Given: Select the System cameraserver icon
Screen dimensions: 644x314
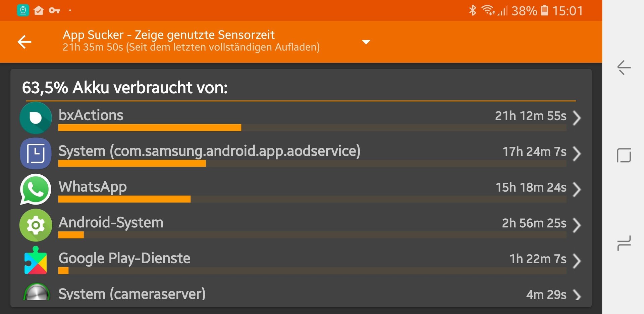Looking at the screenshot, I should (x=36, y=291).
